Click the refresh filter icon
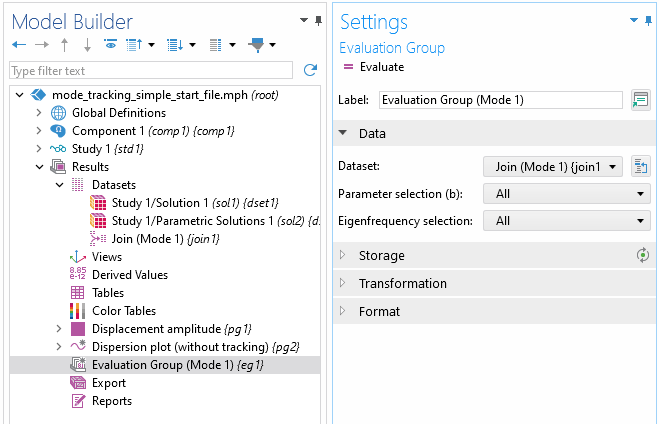This screenshot has height=424, width=659. [310, 70]
